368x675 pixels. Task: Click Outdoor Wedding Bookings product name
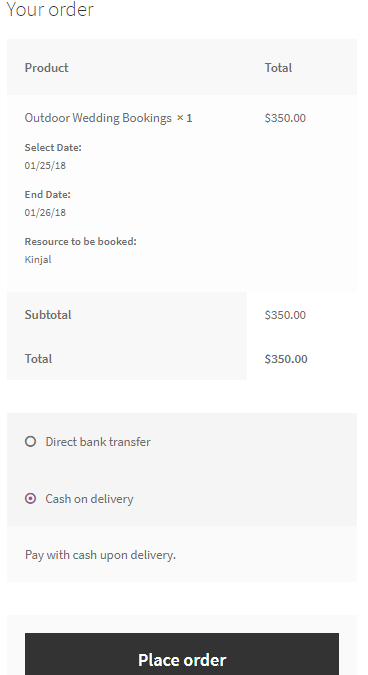(x=98, y=118)
